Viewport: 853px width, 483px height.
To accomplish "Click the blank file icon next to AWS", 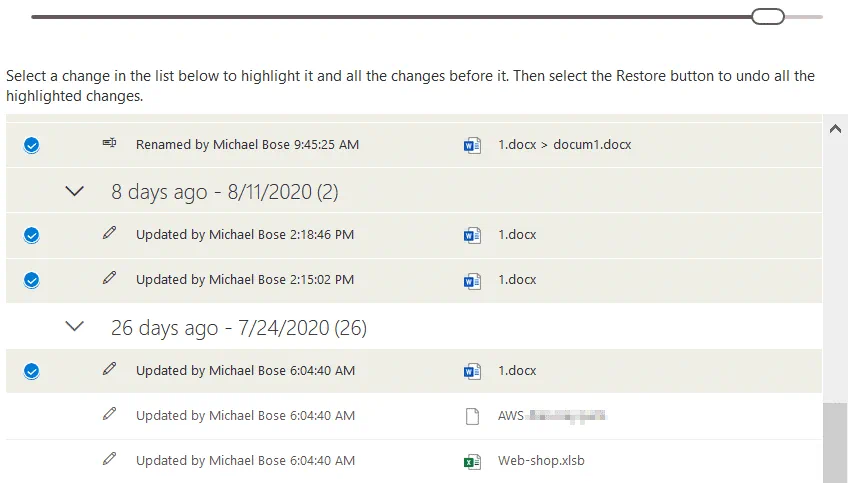I will coord(472,416).
